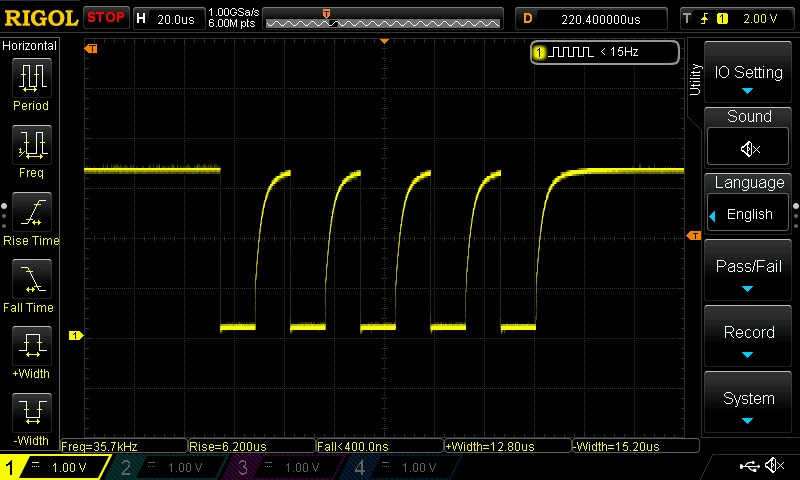Click the waveform memory overview bar
This screenshot has height=480, width=800.
(383, 19)
